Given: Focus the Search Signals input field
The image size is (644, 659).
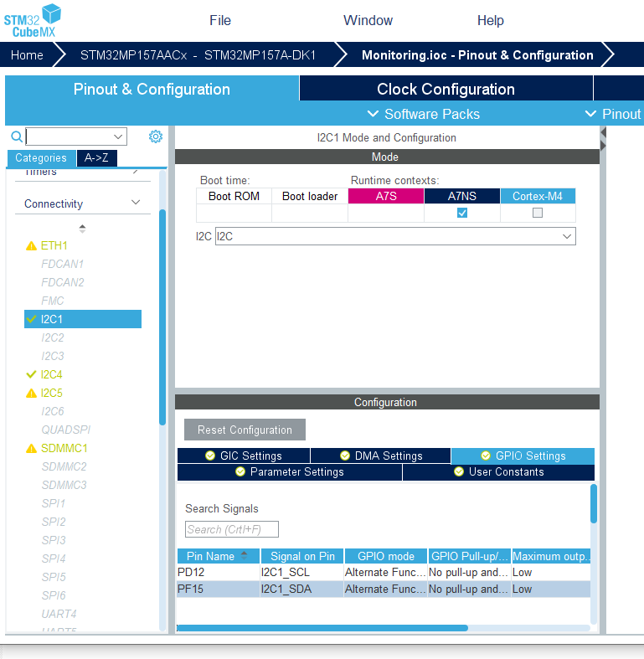Looking at the screenshot, I should coord(232,529).
